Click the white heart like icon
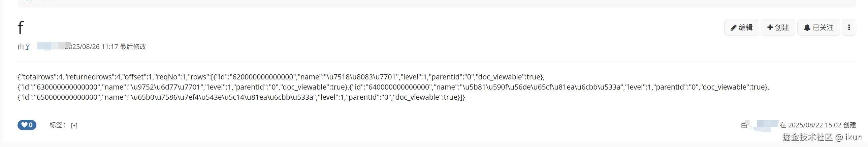 click(x=24, y=125)
